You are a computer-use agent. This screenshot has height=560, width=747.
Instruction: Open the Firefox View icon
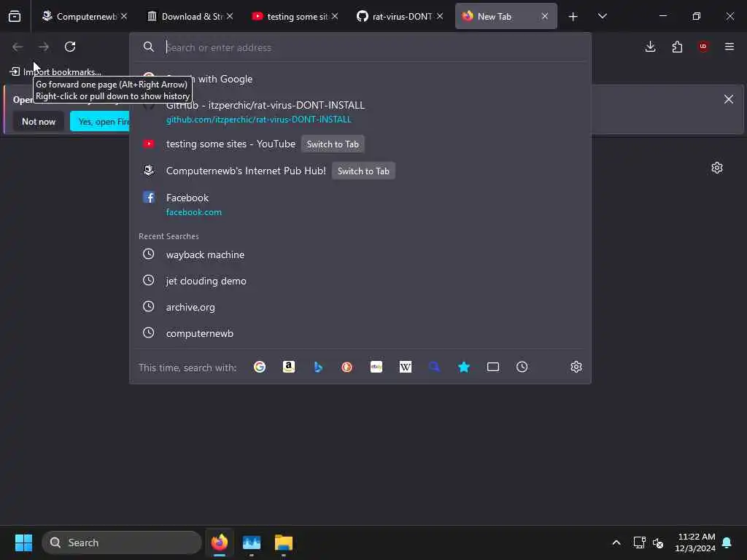[x=15, y=17]
